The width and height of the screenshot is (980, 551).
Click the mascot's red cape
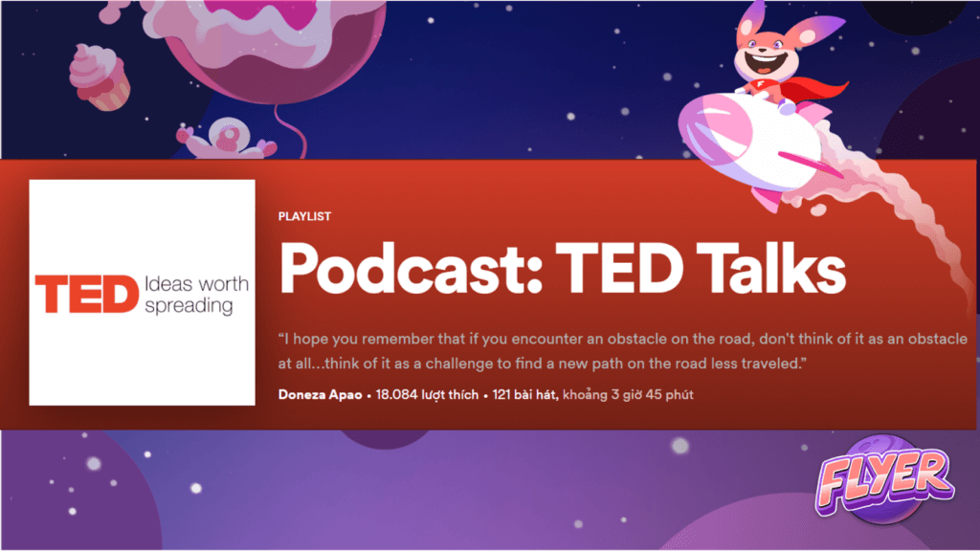(x=821, y=89)
